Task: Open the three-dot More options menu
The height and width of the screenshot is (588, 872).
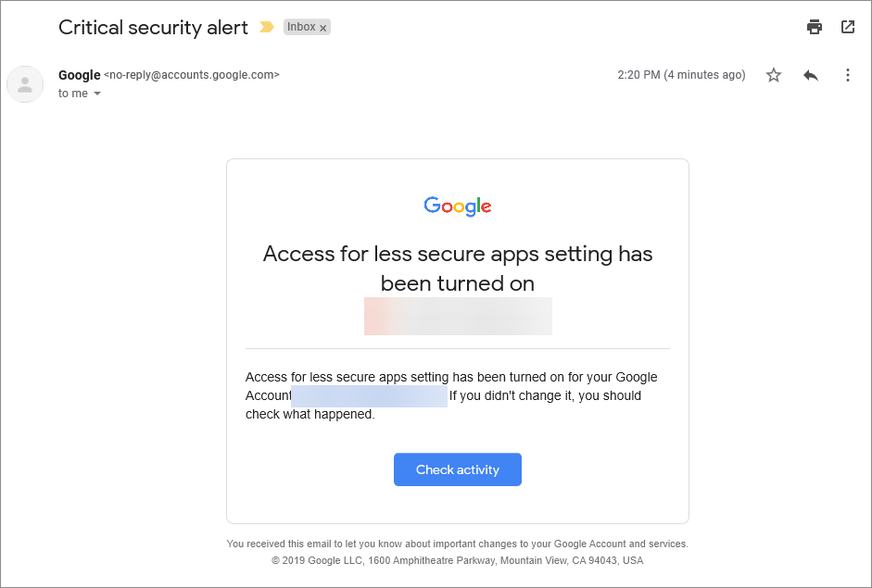Action: click(848, 75)
